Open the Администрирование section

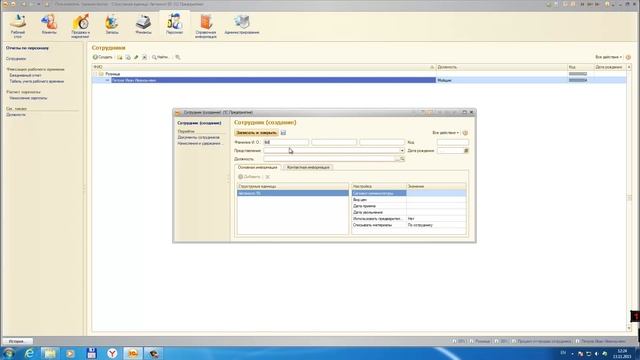pyautogui.click(x=242, y=24)
